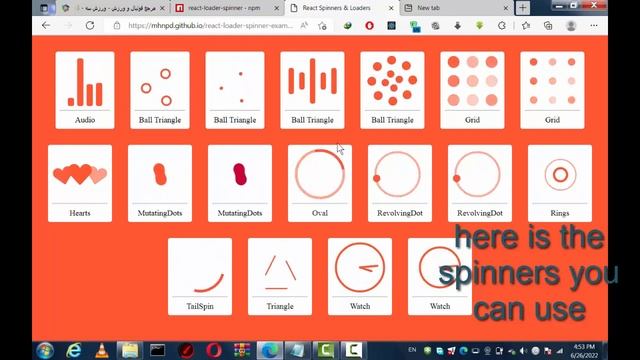The image size is (640, 360).
Task: Open the Favorites list icon in toolbar
Action: click(x=526, y=25)
